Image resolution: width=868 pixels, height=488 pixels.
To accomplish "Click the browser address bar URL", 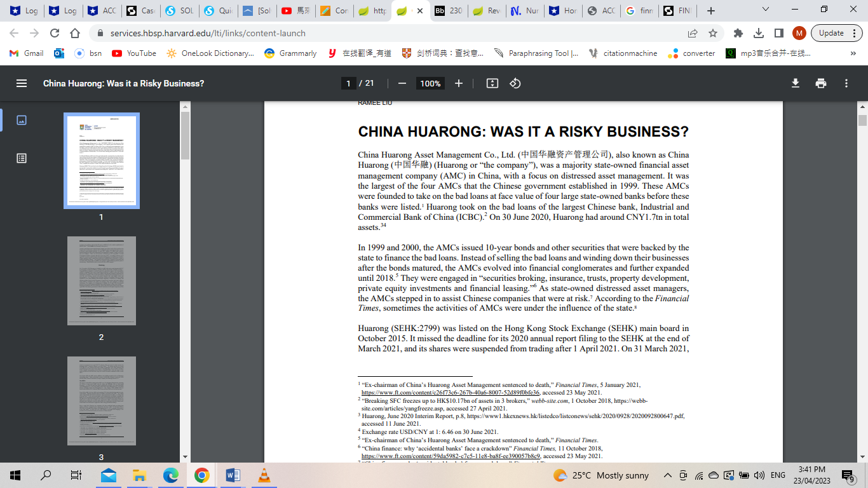I will 208,33.
